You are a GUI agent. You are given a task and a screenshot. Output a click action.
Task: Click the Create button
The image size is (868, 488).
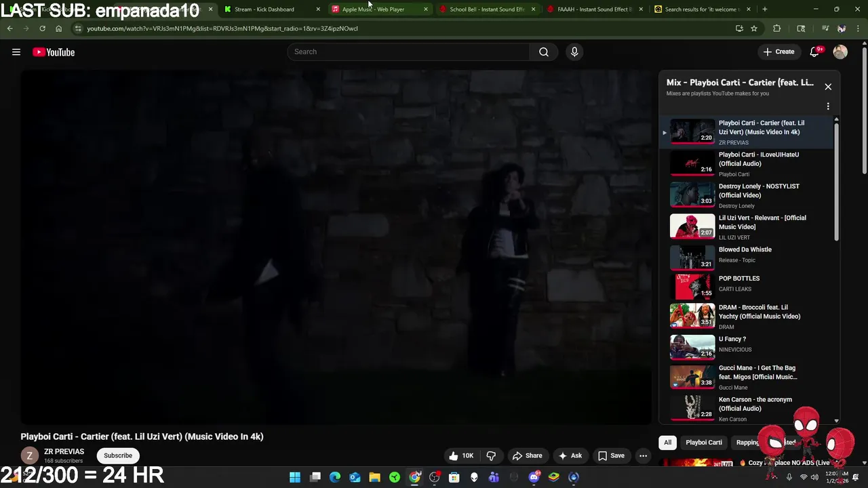(778, 52)
